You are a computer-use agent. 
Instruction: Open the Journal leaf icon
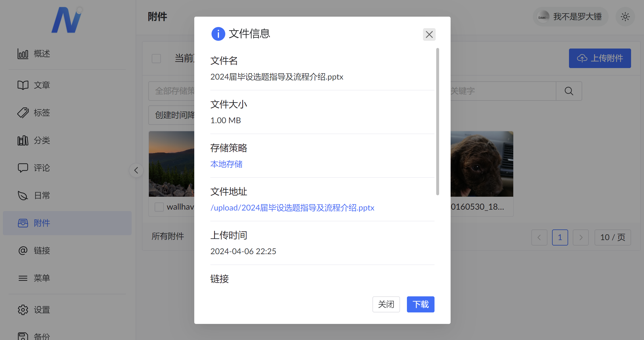[x=23, y=196]
